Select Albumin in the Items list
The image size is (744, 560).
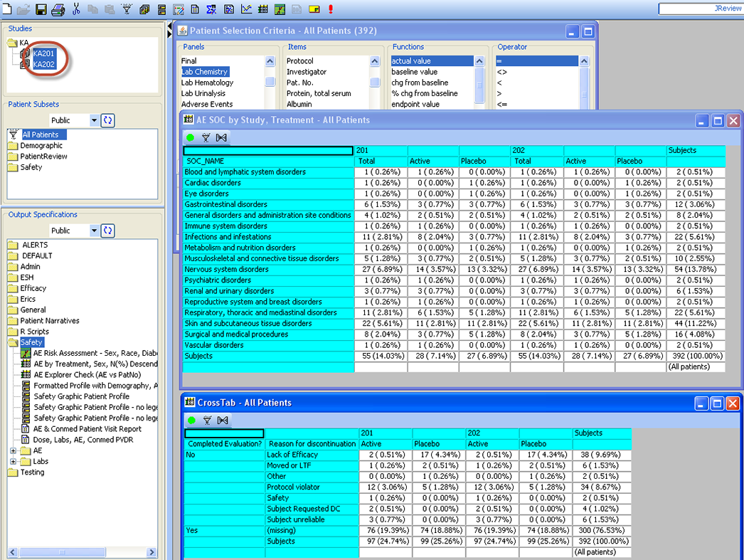(x=299, y=104)
